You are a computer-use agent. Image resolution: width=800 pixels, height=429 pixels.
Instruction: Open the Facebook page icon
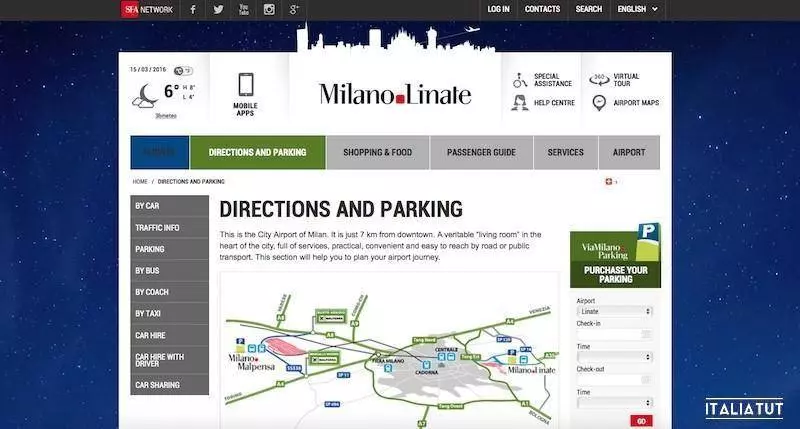point(193,9)
